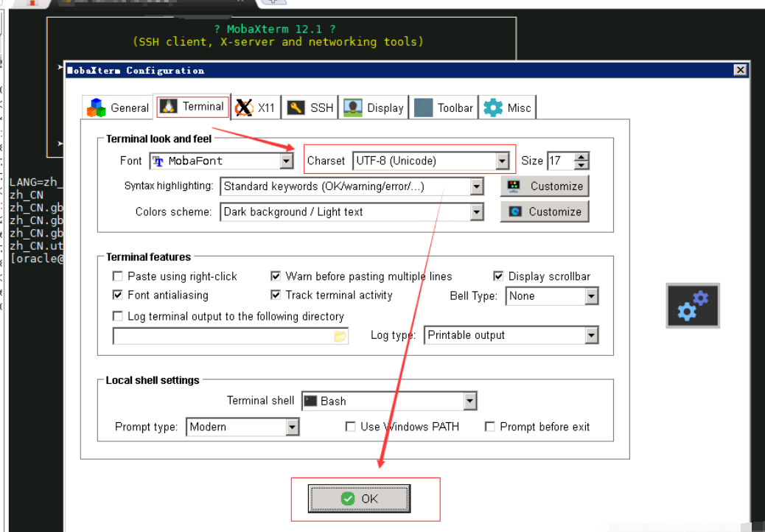This screenshot has width=765, height=532.
Task: Expand the Log type dropdown
Action: [591, 335]
